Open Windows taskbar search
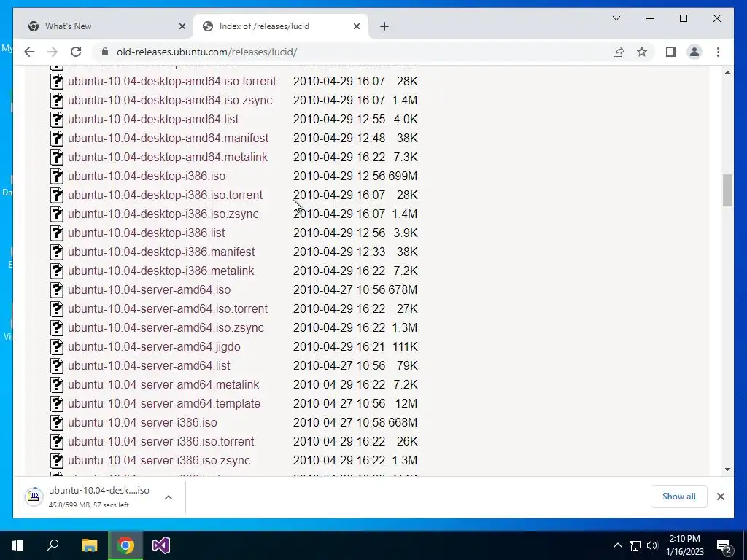The image size is (747, 560). tap(53, 545)
